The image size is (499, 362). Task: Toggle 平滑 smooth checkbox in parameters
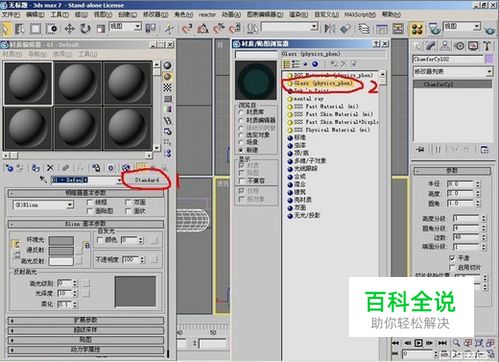[x=452, y=258]
